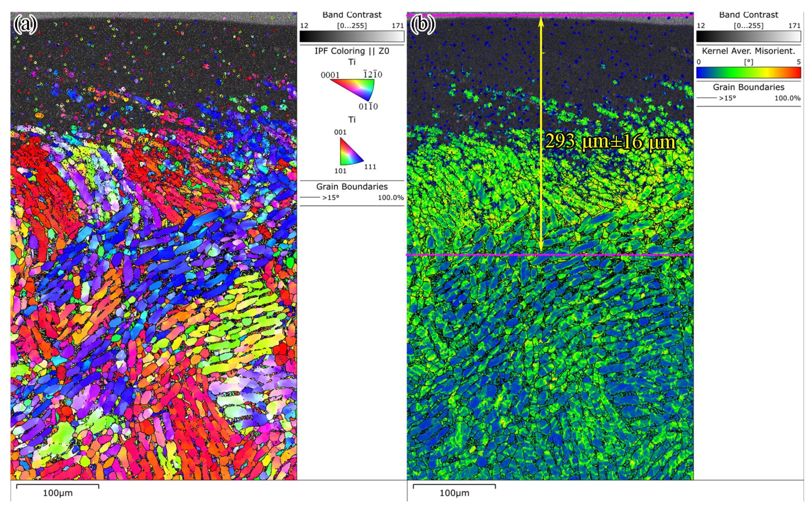Click the right 100µm scale bar
Viewport: 812px width, 510px height.
tap(454, 486)
